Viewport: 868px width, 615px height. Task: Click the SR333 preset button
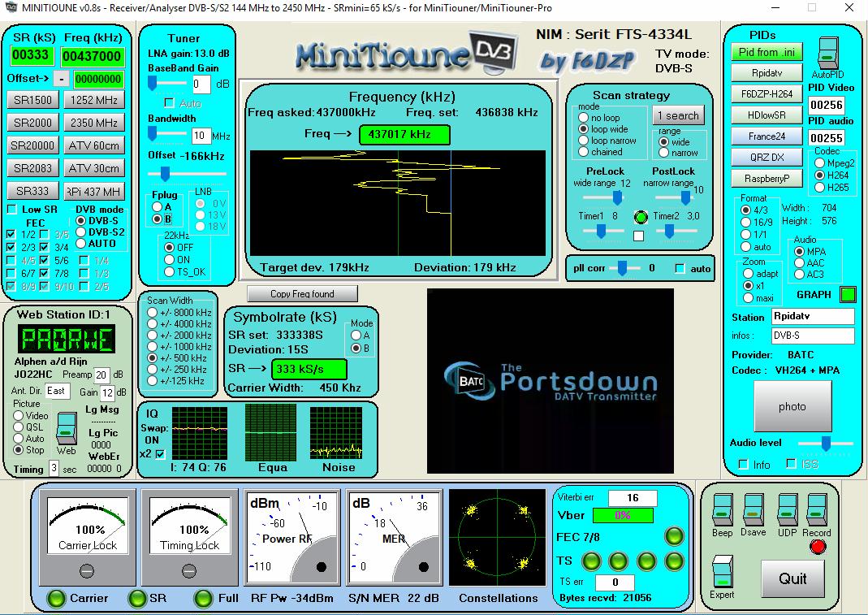click(x=32, y=191)
